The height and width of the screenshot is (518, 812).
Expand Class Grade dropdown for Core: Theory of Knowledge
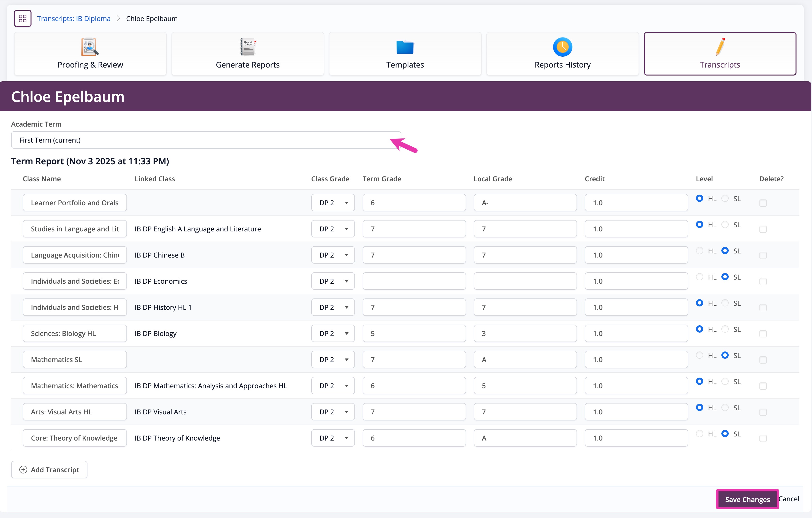coord(333,438)
